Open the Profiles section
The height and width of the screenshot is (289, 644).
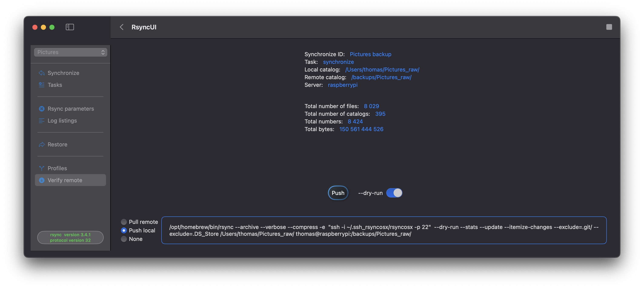pos(70,168)
